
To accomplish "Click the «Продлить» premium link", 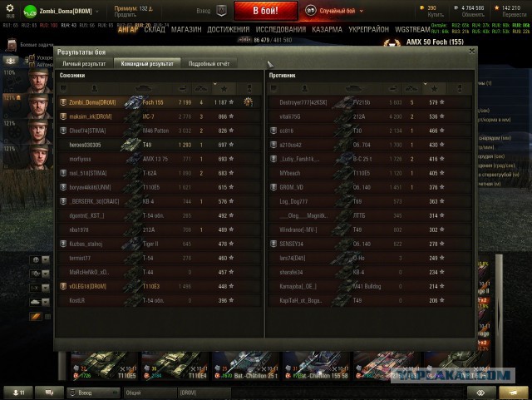I will tap(126, 15).
